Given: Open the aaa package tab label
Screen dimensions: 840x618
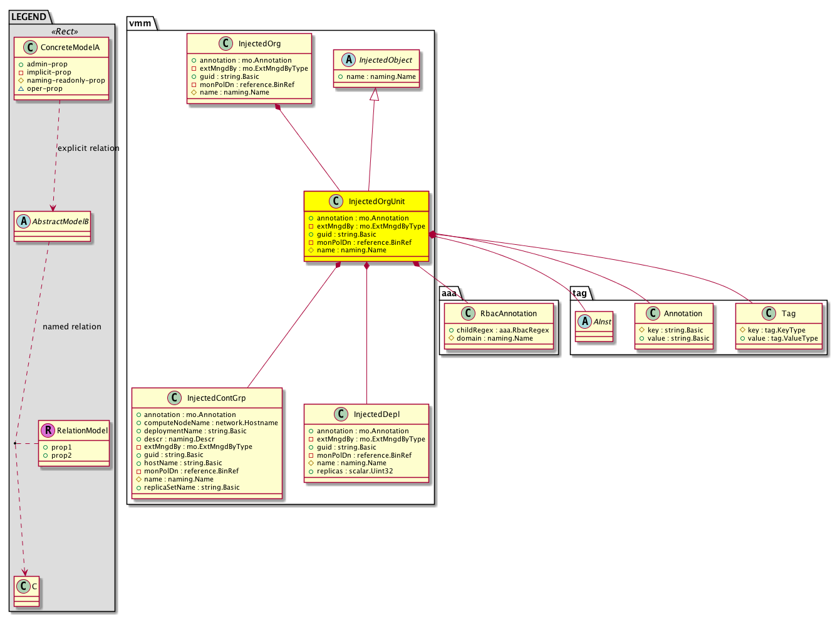Looking at the screenshot, I should (449, 293).
